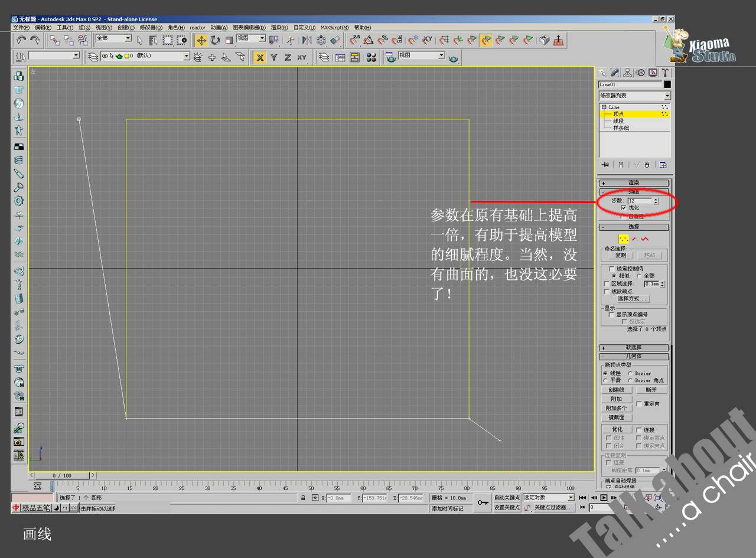Enable the 区域选择 checkbox
Viewport: 756px width, 558px height.
[x=607, y=284]
